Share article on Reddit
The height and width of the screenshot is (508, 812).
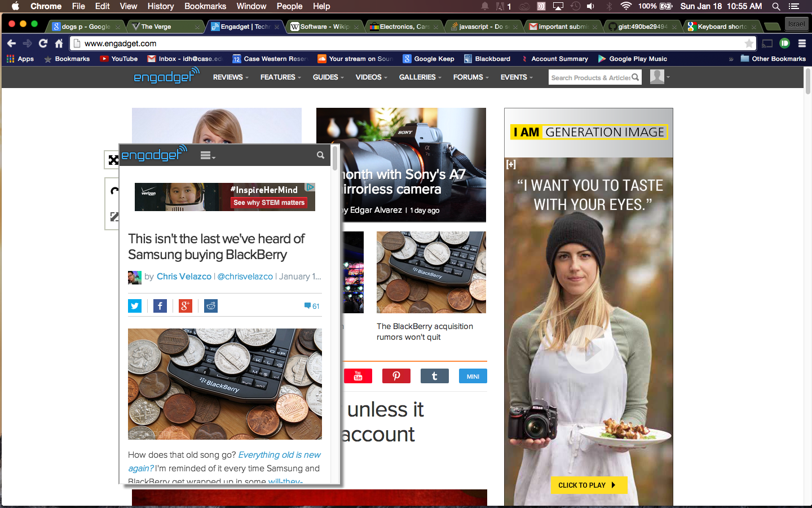211,306
